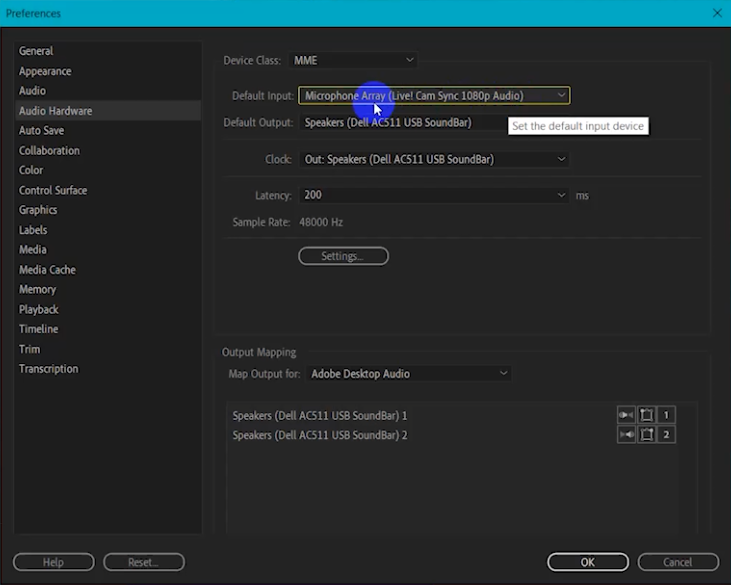Screen dimensions: 731x585
Task: Open the Latency value dropdown
Action: coord(434,196)
